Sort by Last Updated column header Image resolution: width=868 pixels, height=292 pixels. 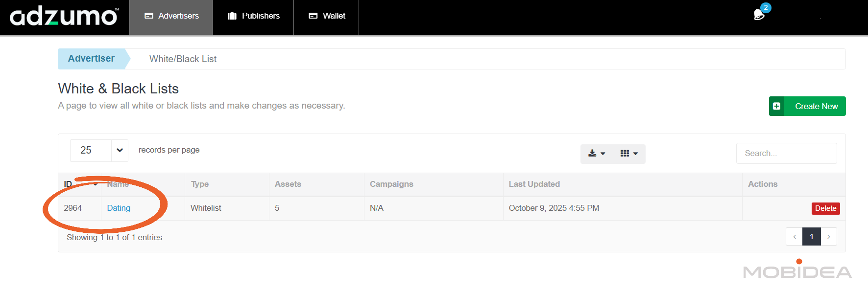tap(534, 184)
